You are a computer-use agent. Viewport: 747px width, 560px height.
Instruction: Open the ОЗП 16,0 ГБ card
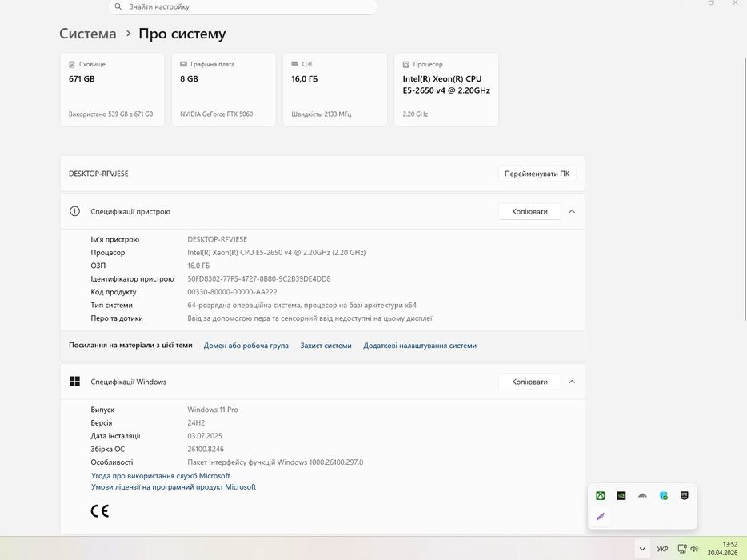335,90
